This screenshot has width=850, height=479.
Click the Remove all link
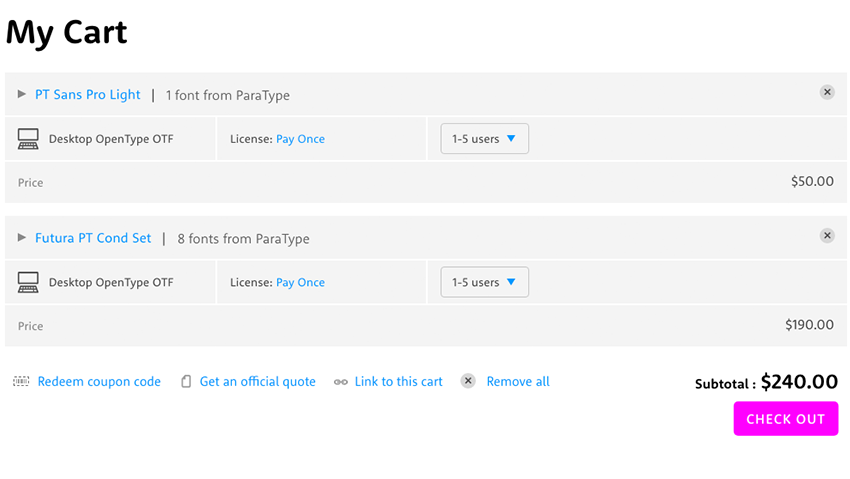[518, 382]
